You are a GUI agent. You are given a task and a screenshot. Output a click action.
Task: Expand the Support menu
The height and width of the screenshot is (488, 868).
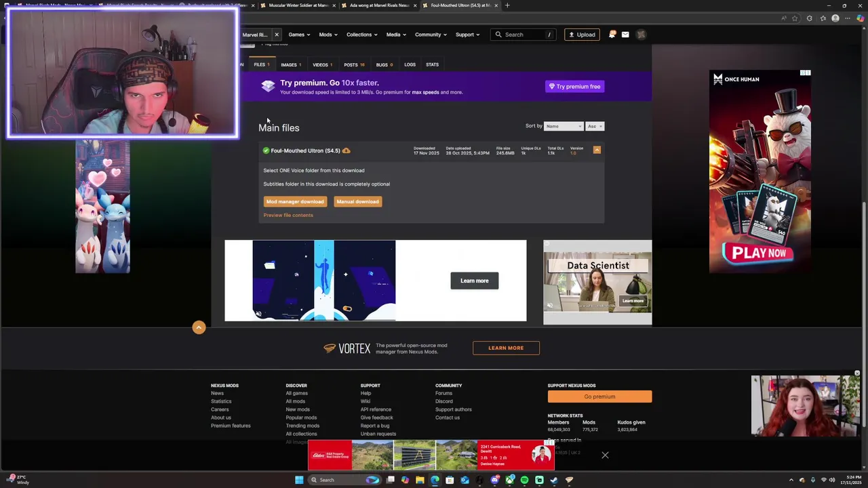pyautogui.click(x=467, y=35)
